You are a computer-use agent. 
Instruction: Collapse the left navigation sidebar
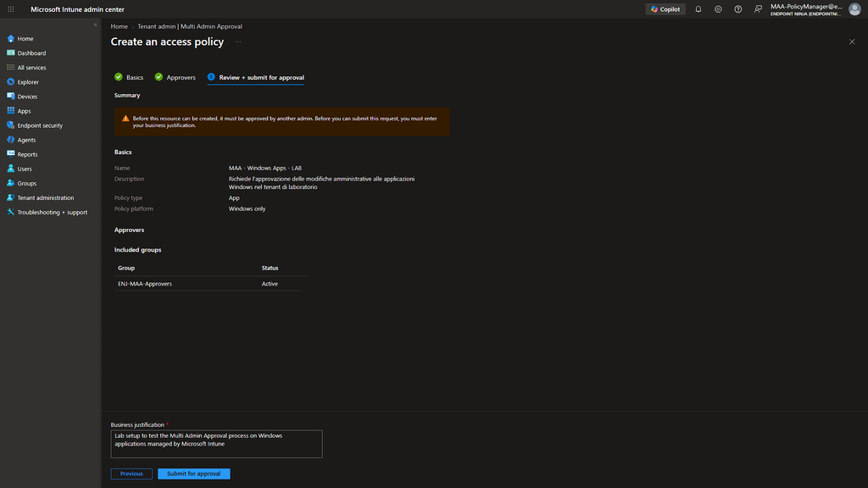[x=95, y=25]
